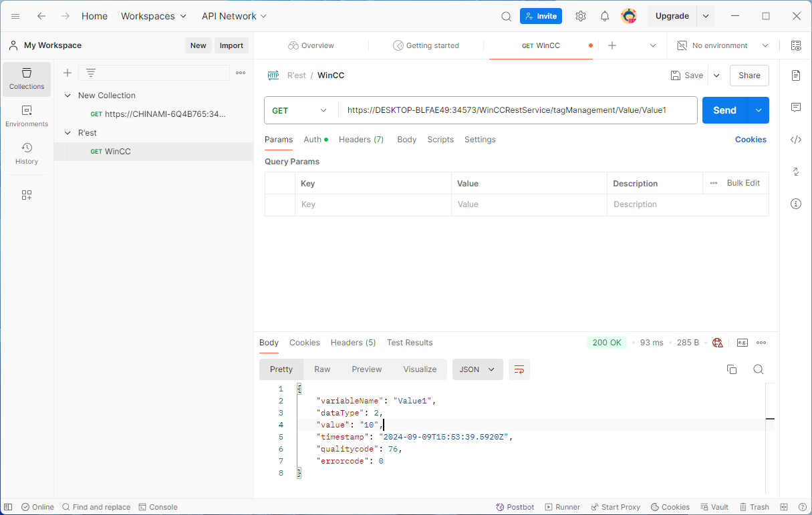Open the tab list chevron
812x515 pixels.
(653, 45)
